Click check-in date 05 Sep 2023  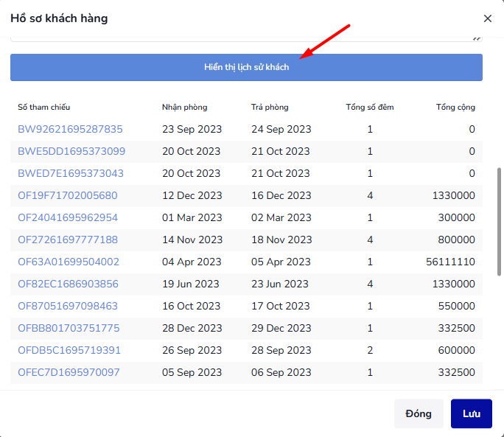click(192, 372)
